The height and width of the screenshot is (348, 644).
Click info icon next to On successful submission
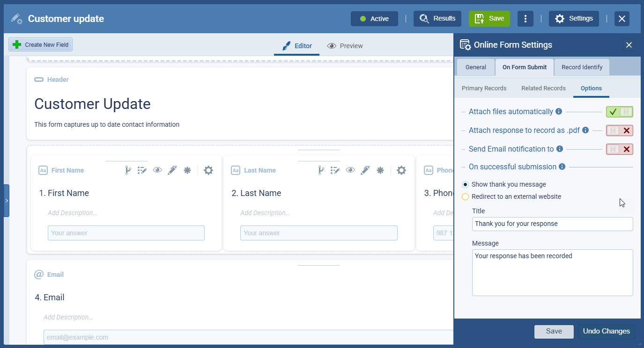tap(562, 167)
